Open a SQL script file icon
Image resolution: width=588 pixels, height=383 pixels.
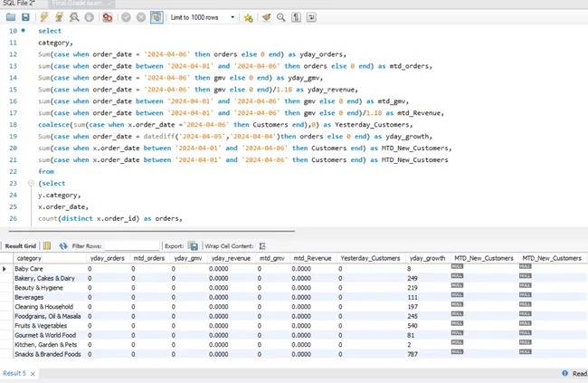(x=11, y=17)
